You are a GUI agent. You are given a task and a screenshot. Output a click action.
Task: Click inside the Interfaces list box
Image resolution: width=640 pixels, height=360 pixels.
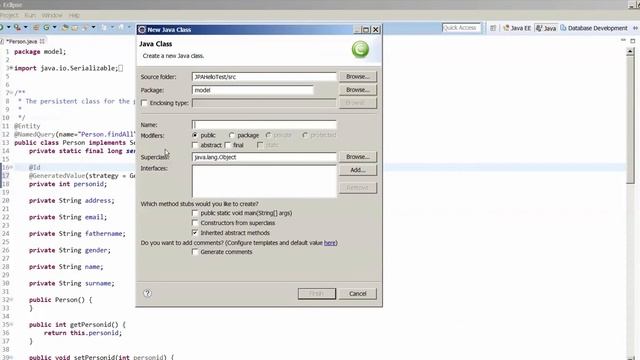pyautogui.click(x=264, y=181)
